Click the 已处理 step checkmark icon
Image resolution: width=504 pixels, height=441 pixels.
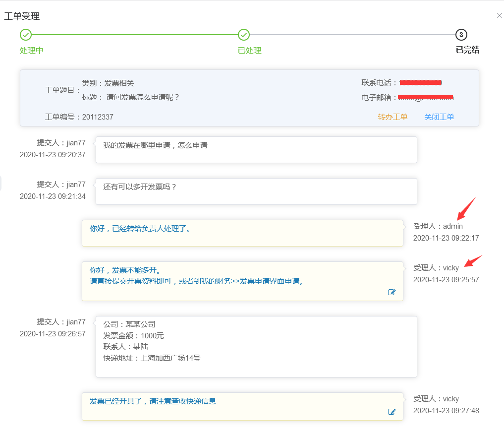243,35
